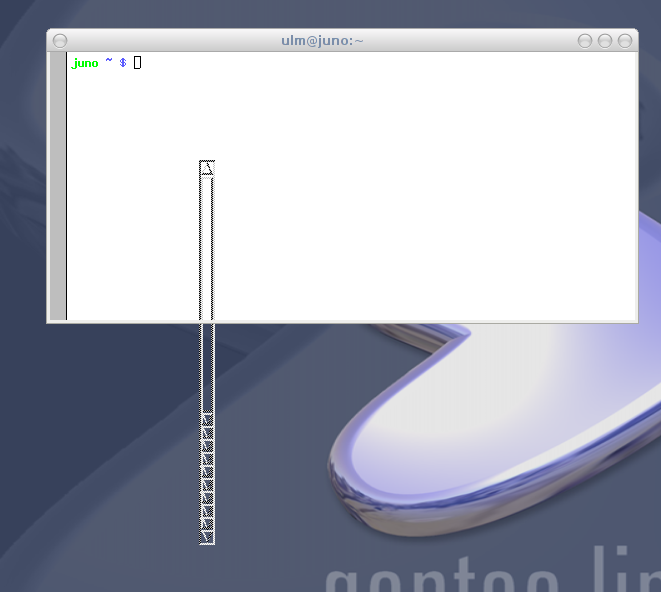Click the ulm@juno:~ title bar text
Screen dimensions: 661x592
pos(322,41)
